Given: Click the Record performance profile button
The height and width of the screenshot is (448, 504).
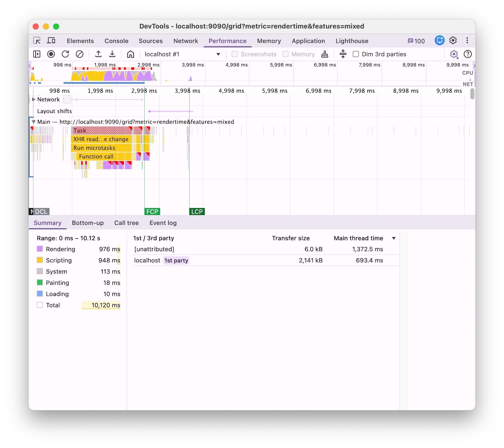Looking at the screenshot, I should tap(51, 54).
